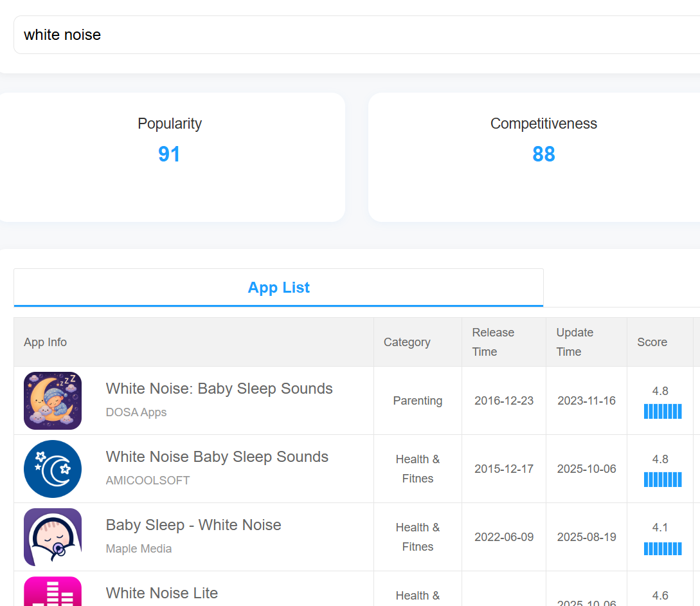Click the pink White Noise Lite icon
The width and height of the screenshot is (700, 606).
tap(53, 593)
